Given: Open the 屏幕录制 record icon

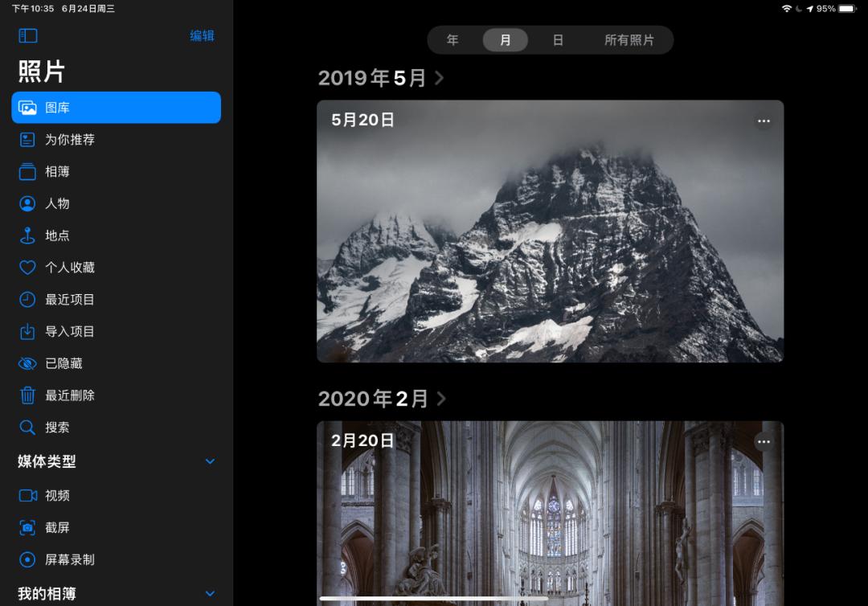Looking at the screenshot, I should pos(27,559).
